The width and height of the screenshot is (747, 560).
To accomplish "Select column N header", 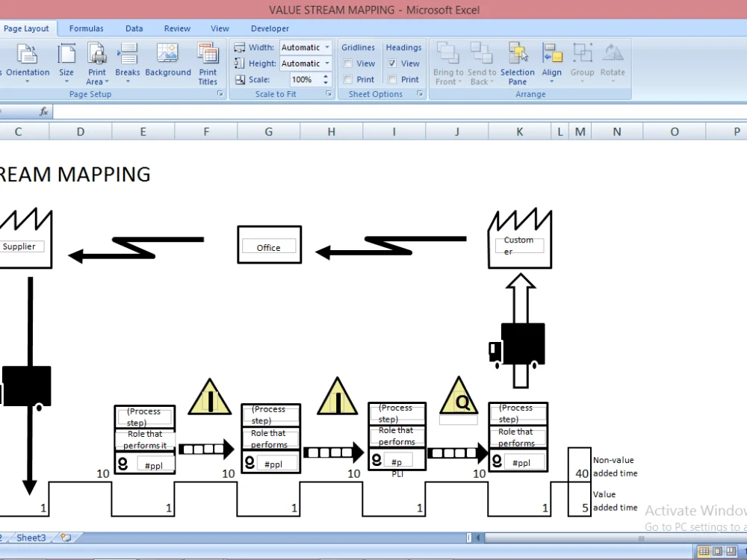I will (x=617, y=131).
